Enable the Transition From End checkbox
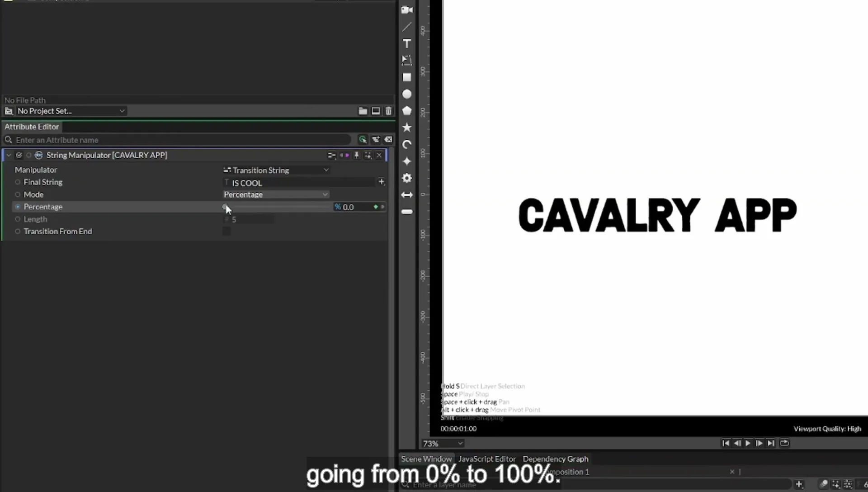Screen dimensions: 868x492 [x=226, y=231]
